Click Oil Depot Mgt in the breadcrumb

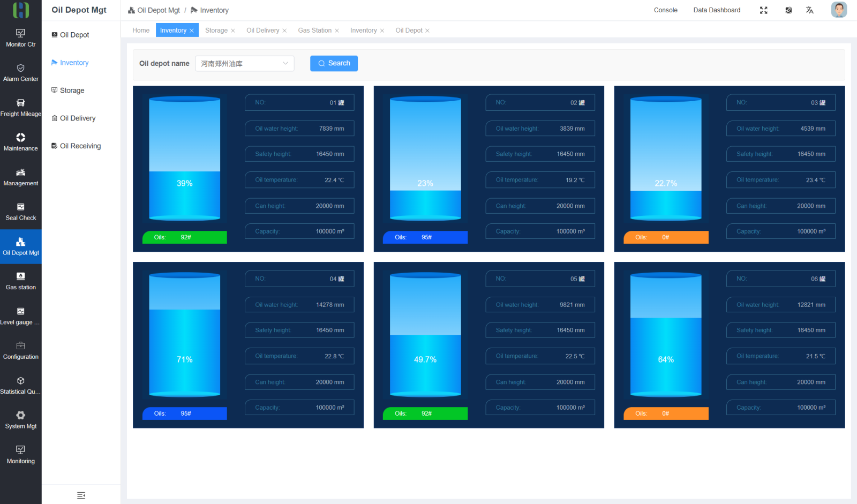click(x=154, y=10)
